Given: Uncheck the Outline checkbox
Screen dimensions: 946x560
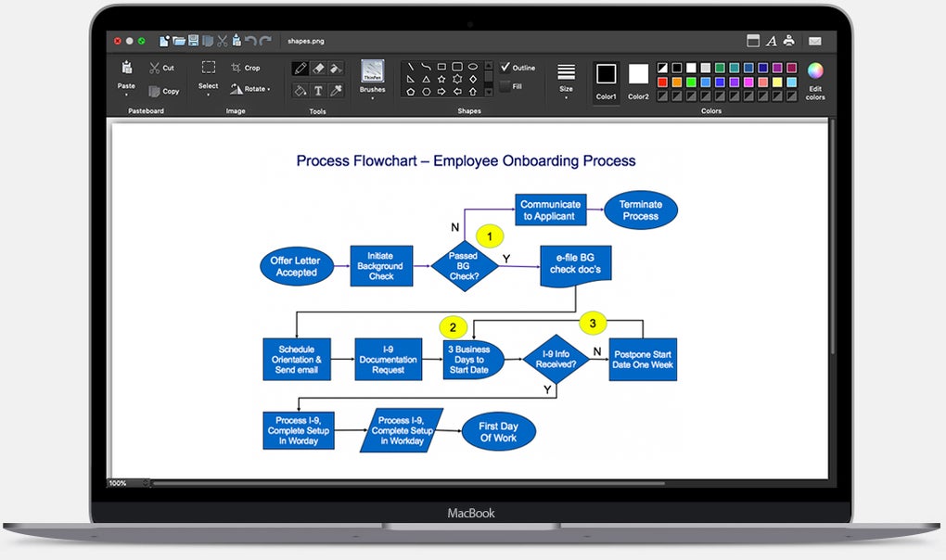Looking at the screenshot, I should [x=505, y=68].
